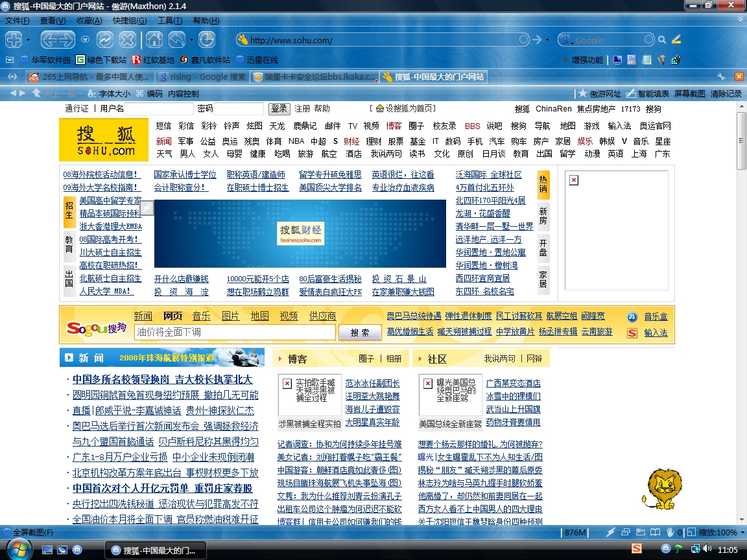
Task: Click the search magnifier icon
Action: [661, 40]
